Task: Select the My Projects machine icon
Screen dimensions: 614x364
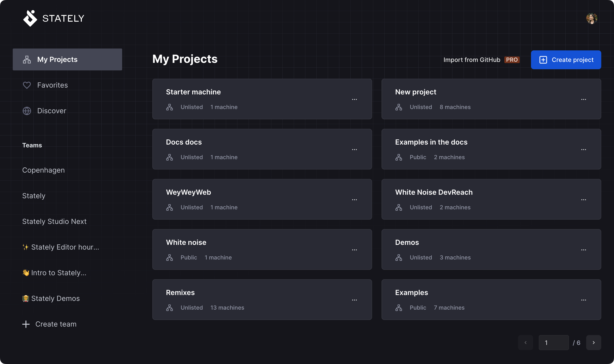Action: [x=27, y=59]
